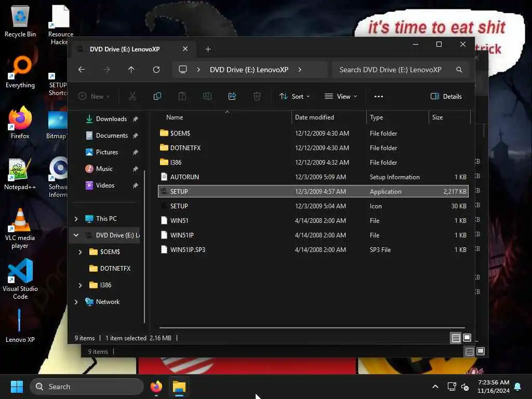This screenshot has width=532, height=399.
Task: Open VLC media player desktop shortcut
Action: point(20,229)
